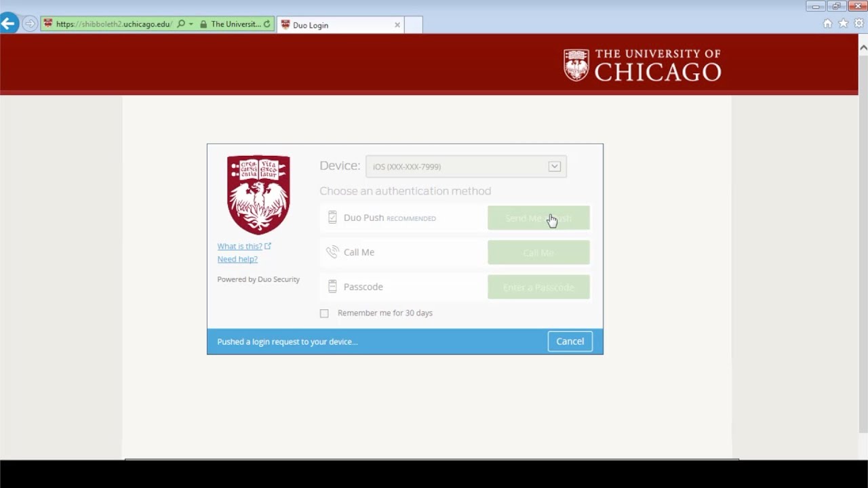Click the Device dropdown arrow
The image size is (868, 488).
point(554,167)
